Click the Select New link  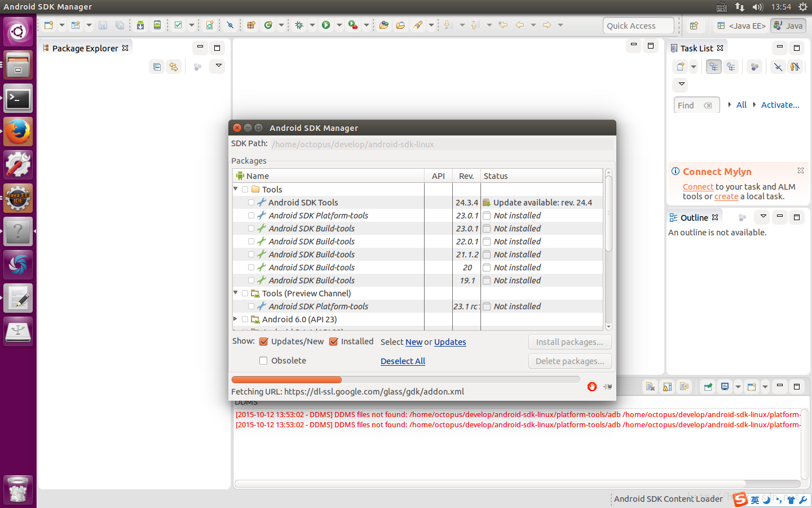coord(414,342)
